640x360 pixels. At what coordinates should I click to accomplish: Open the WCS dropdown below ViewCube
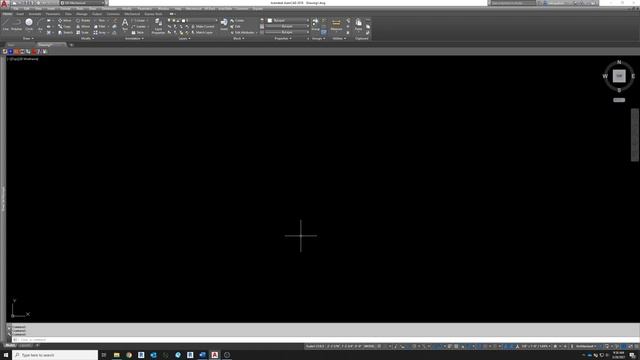[x=619, y=100]
